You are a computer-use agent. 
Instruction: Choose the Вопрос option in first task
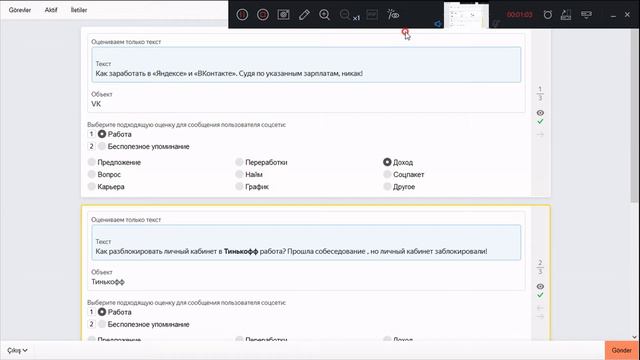pyautogui.click(x=91, y=174)
